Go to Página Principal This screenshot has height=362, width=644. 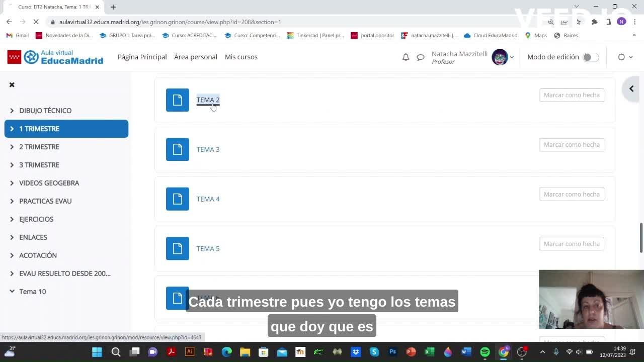(x=142, y=57)
